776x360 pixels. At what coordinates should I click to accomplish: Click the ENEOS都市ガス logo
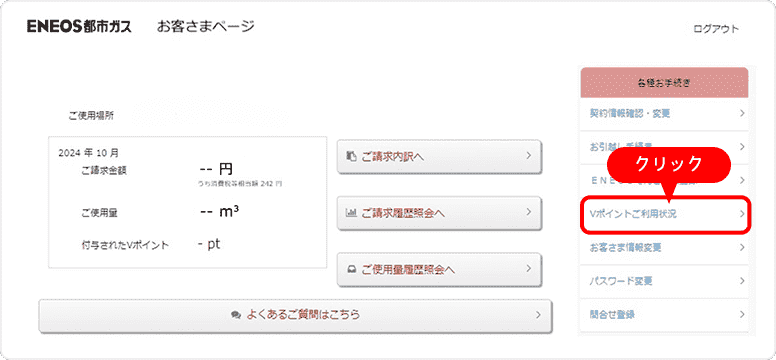click(80, 27)
